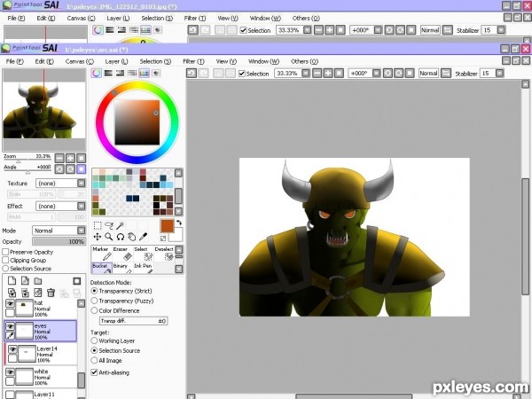The width and height of the screenshot is (532, 399).
Task: Enable Preserve Opacity
Action: click(5, 252)
